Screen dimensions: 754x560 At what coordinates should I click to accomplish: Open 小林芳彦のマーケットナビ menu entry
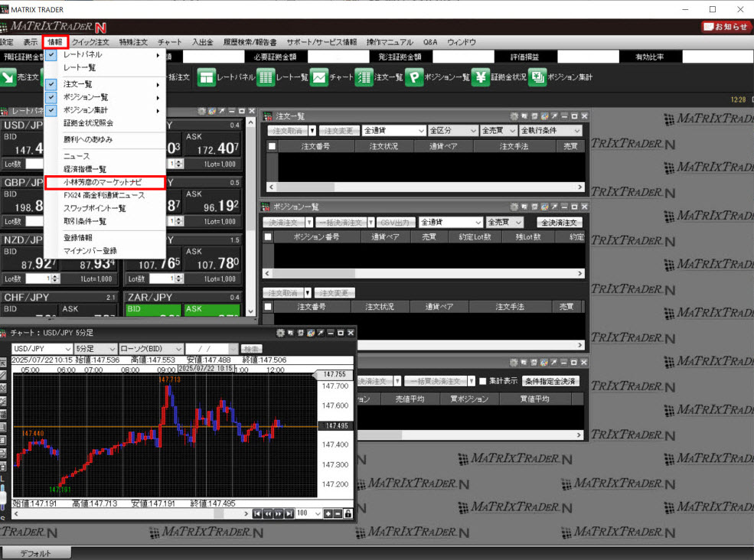(105, 182)
